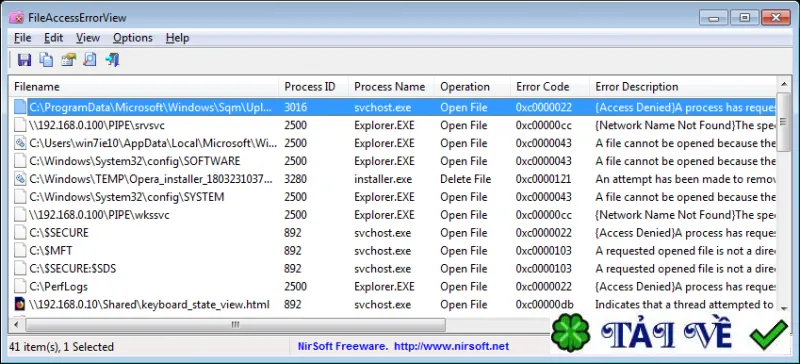Click svchost.exe in the selected first row
The height and width of the screenshot is (364, 800).
coord(382,108)
